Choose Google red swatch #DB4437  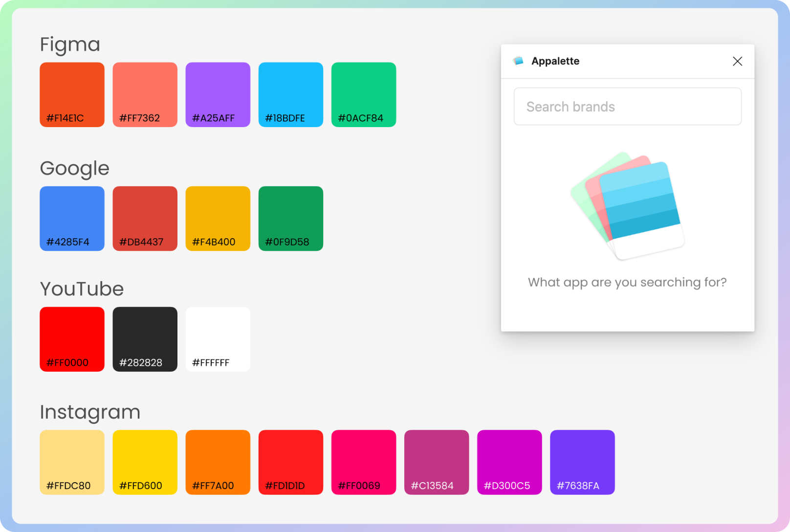145,219
